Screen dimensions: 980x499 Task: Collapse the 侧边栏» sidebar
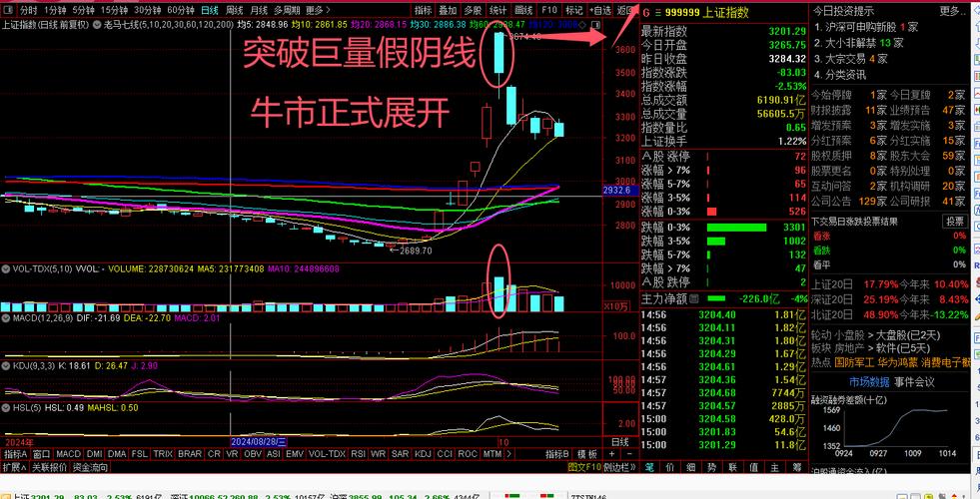pos(620,466)
